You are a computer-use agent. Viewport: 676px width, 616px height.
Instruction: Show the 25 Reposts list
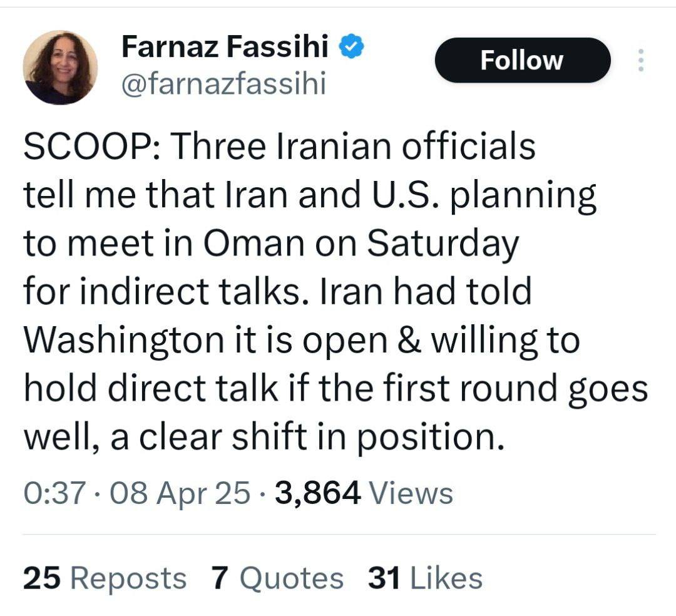click(105, 578)
